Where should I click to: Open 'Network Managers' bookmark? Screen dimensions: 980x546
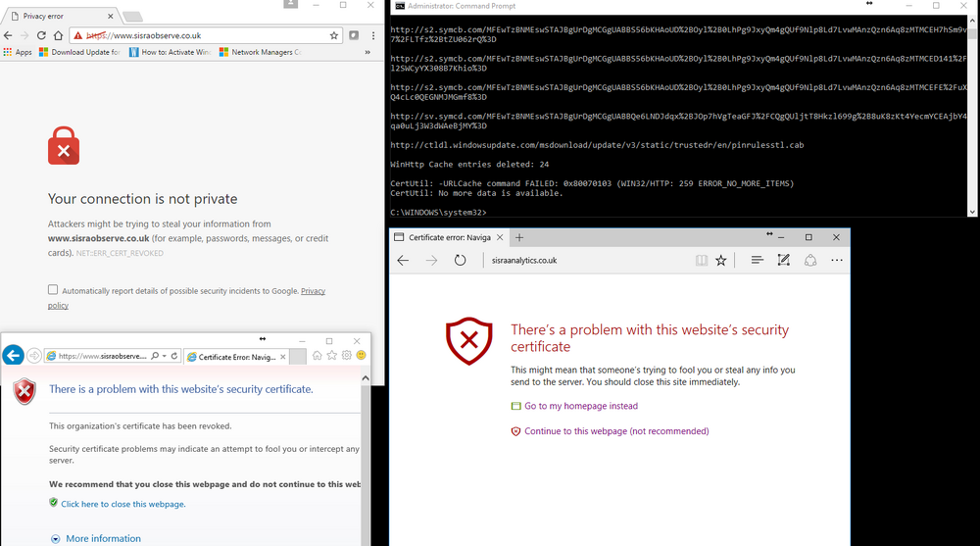click(260, 52)
